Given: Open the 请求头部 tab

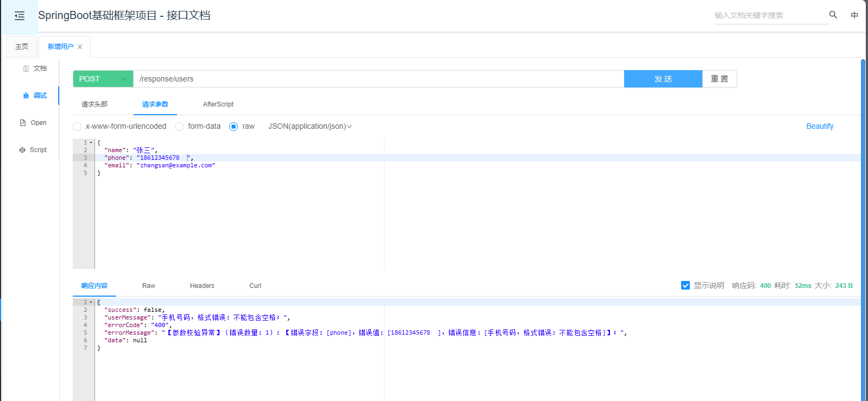Looking at the screenshot, I should (95, 104).
